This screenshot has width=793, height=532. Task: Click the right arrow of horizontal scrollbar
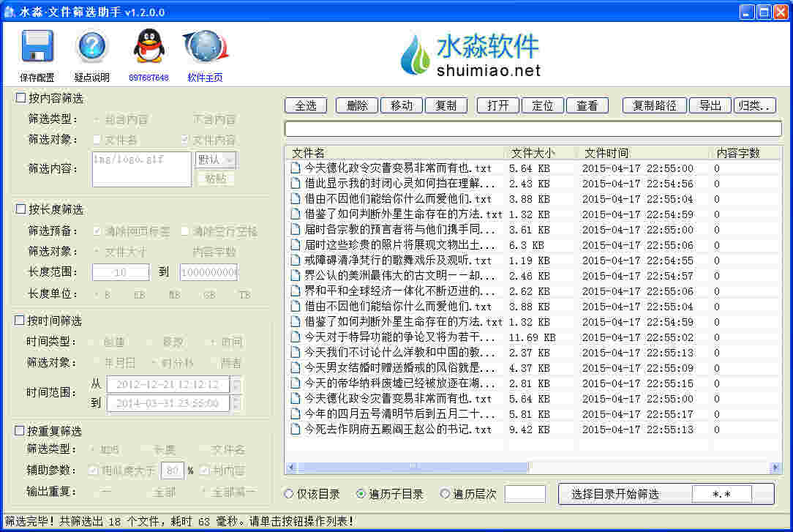(775, 467)
